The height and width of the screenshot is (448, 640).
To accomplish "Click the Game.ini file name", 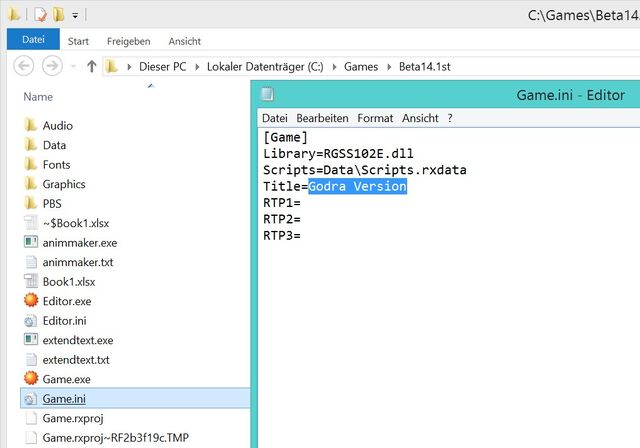I will [x=64, y=399].
